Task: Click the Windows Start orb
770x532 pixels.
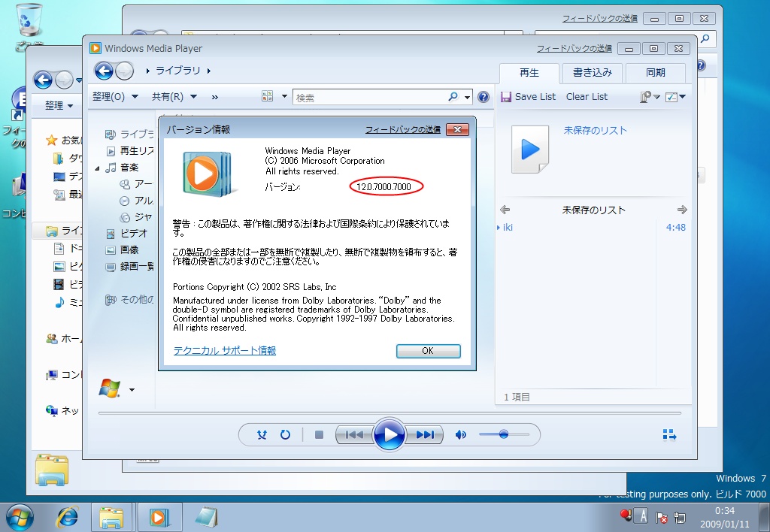Action: click(x=20, y=517)
